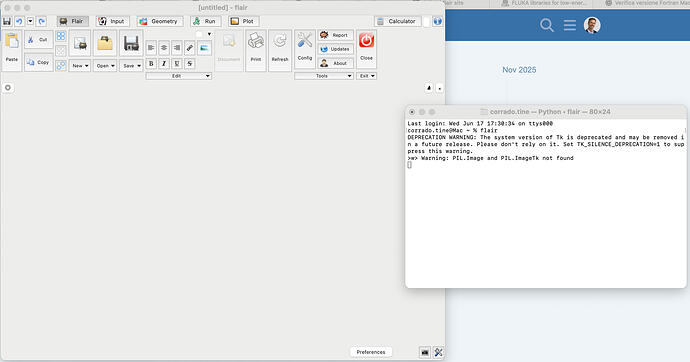Click the Updates button
Screen dimensions: 690x362
coord(335,49)
